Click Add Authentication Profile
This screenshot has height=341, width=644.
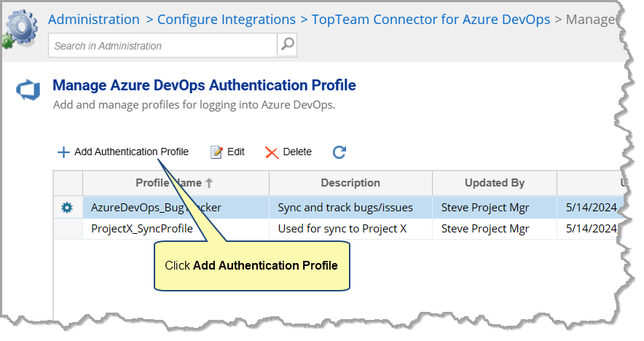coord(131,152)
